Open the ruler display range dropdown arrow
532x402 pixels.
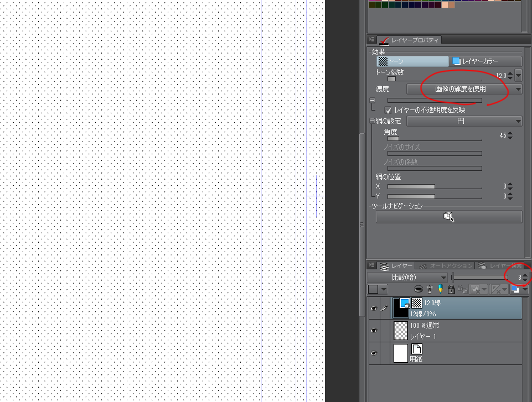tap(504, 289)
